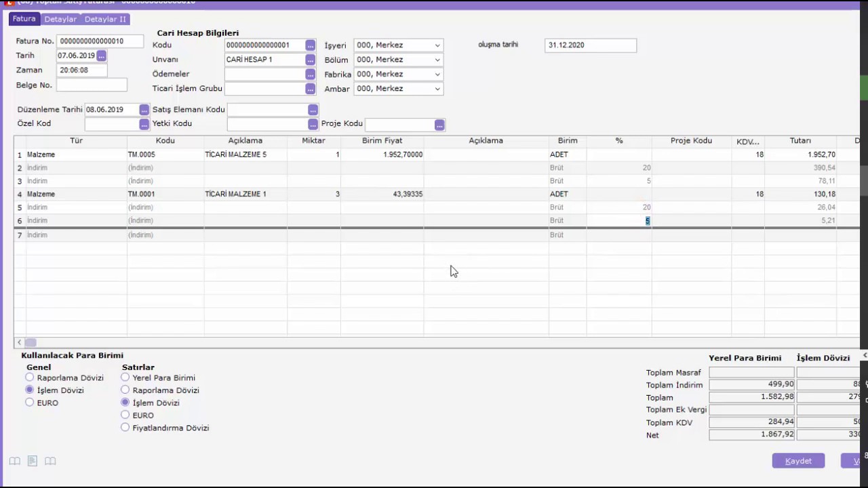
Task: Open the Tarih date picker button
Action: coord(102,56)
